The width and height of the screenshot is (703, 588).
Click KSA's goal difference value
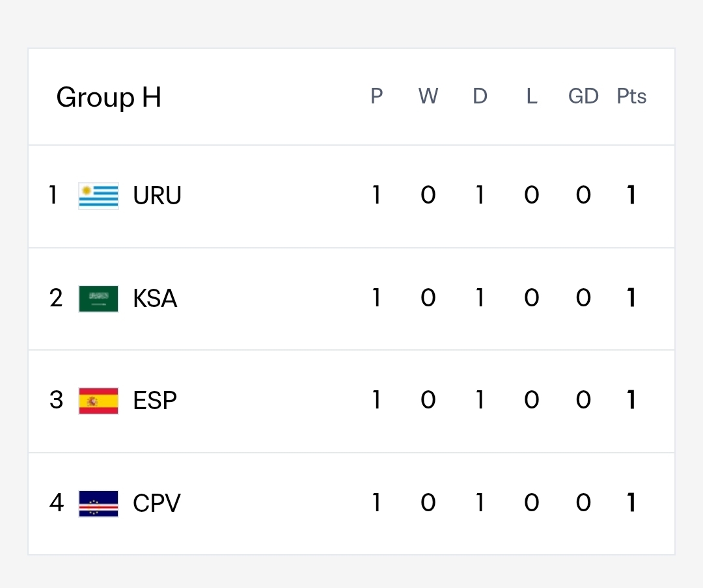pos(583,298)
